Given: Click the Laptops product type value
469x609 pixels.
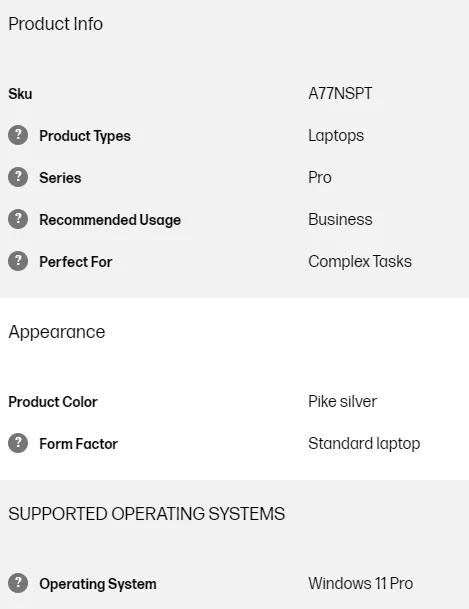Looking at the screenshot, I should tap(336, 136).
